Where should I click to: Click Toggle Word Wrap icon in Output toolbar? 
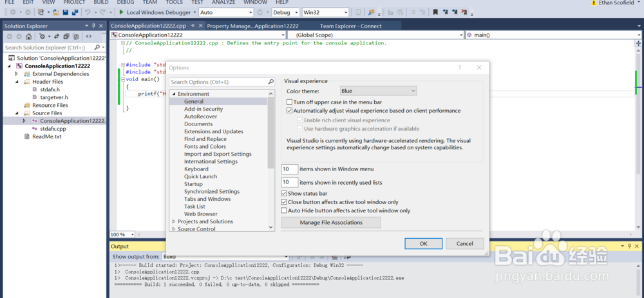pos(348,257)
